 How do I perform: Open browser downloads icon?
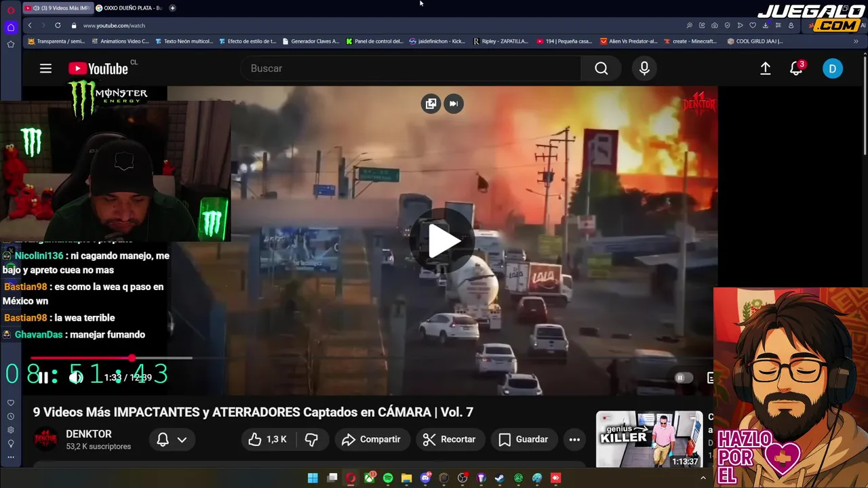point(766,25)
